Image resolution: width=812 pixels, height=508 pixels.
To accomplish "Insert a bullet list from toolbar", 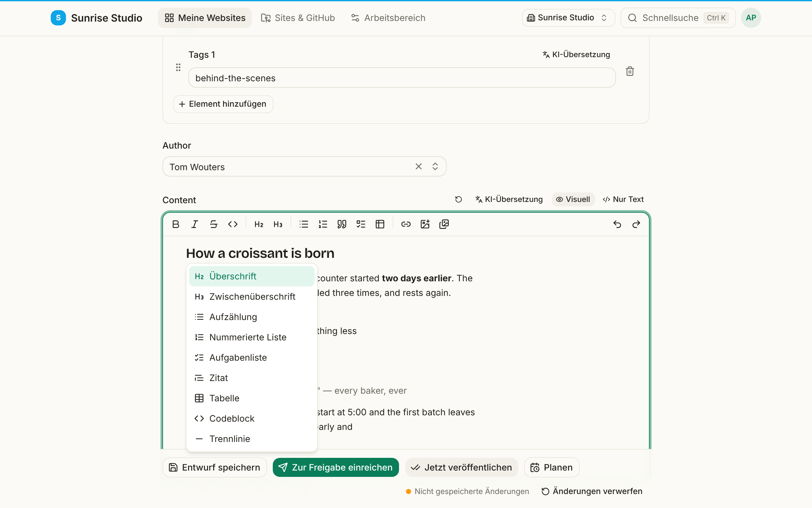I will [x=304, y=224].
